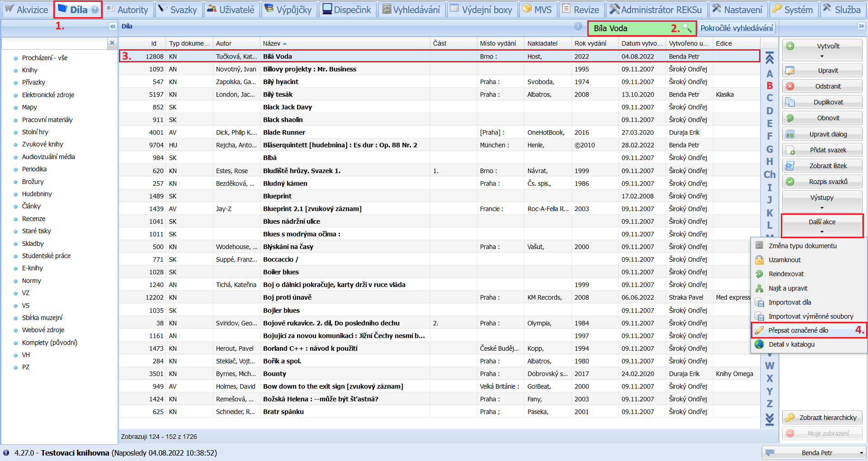Click the Upravit dialog button

pos(822,134)
